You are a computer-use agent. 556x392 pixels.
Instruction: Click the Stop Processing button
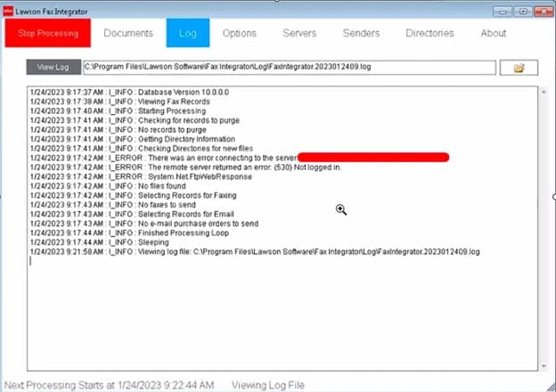tap(48, 33)
